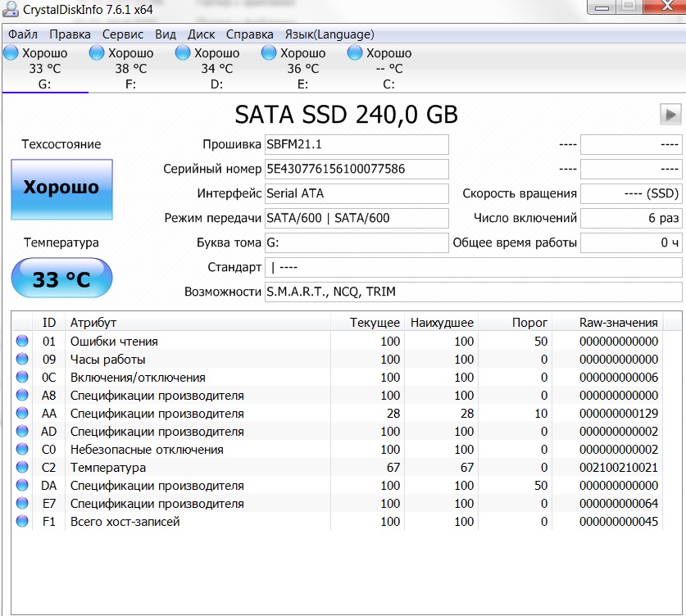Click the Прошивка field SBFM21.1

357,144
